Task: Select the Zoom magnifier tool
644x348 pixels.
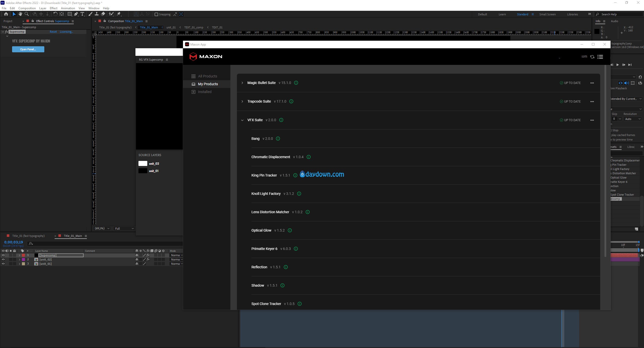Action: pyautogui.click(x=27, y=14)
